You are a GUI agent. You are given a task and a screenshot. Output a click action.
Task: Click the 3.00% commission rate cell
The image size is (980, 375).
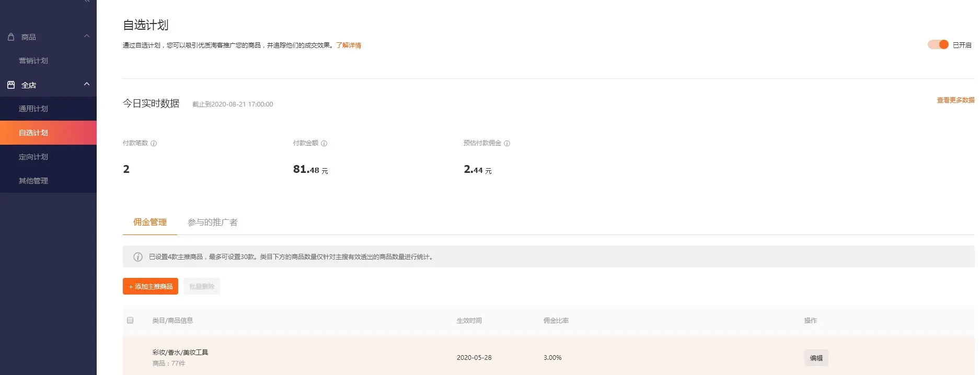pos(552,358)
